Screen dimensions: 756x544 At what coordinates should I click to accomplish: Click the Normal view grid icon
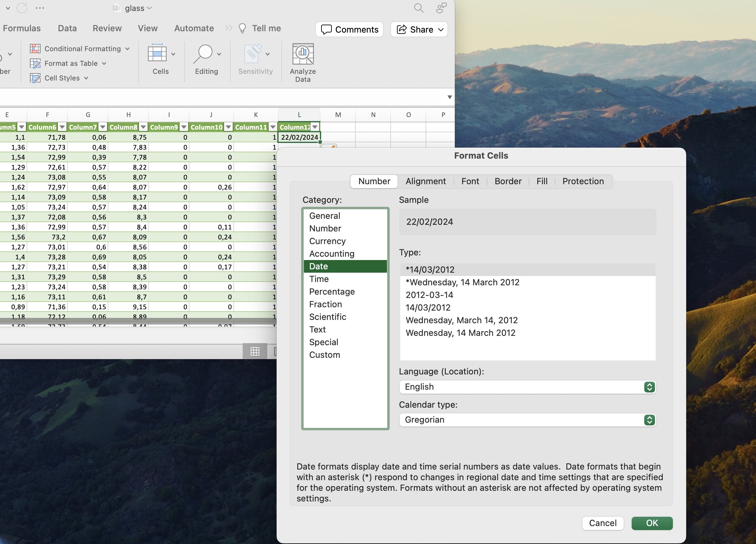click(255, 351)
